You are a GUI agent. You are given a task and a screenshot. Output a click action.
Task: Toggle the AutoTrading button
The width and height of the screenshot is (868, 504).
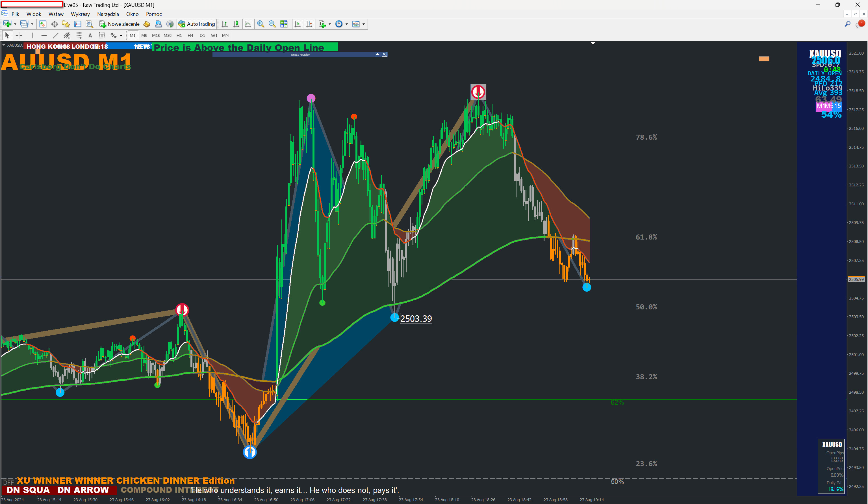click(x=197, y=24)
